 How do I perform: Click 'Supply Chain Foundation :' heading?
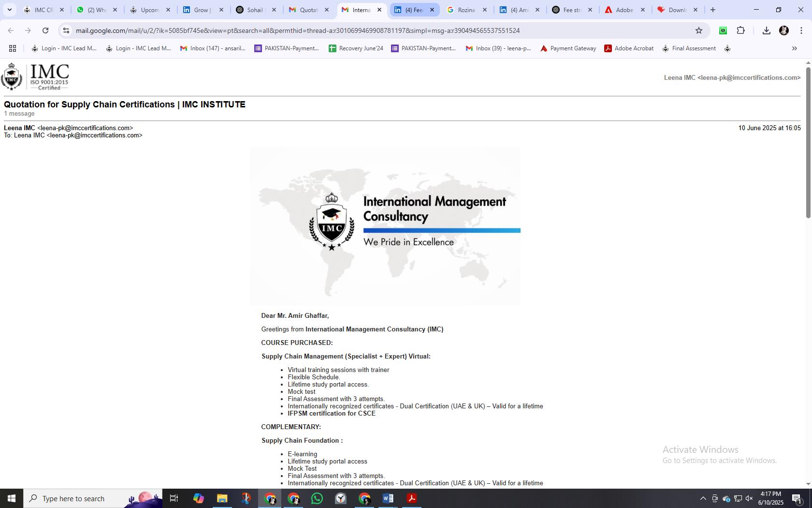click(302, 440)
